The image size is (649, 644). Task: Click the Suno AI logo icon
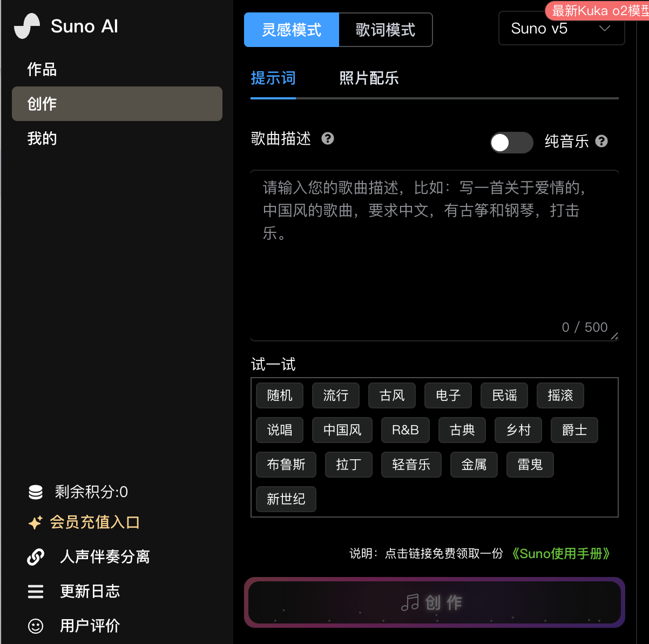(x=28, y=26)
